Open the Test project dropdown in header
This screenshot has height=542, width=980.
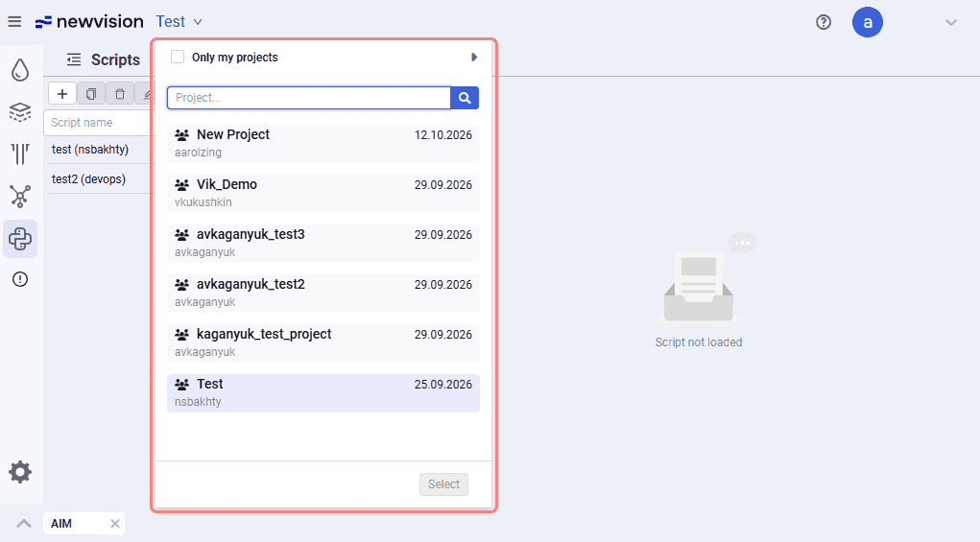179,22
